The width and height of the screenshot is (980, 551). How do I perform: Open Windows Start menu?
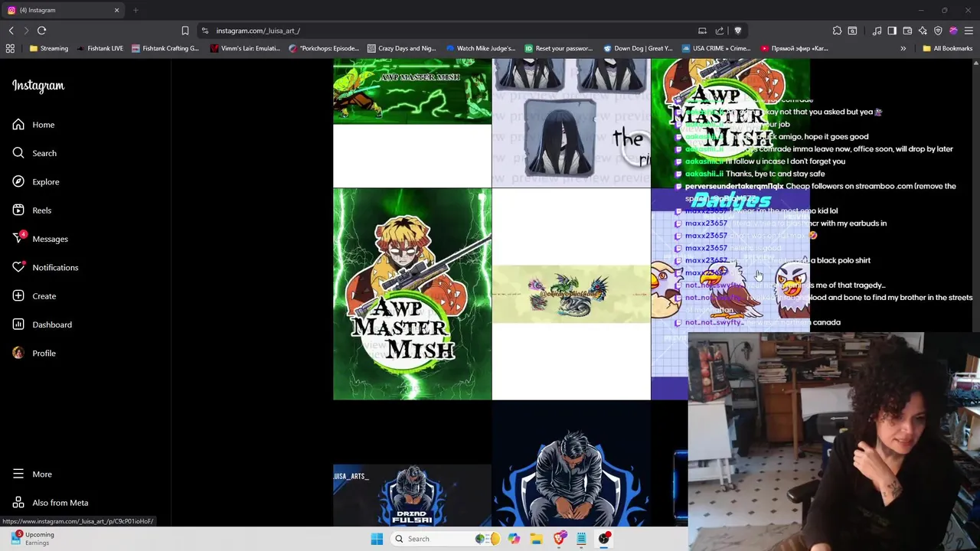(377, 539)
